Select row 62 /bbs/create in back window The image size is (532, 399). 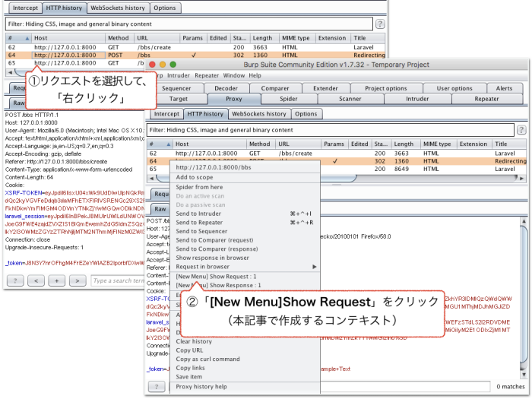[195, 47]
